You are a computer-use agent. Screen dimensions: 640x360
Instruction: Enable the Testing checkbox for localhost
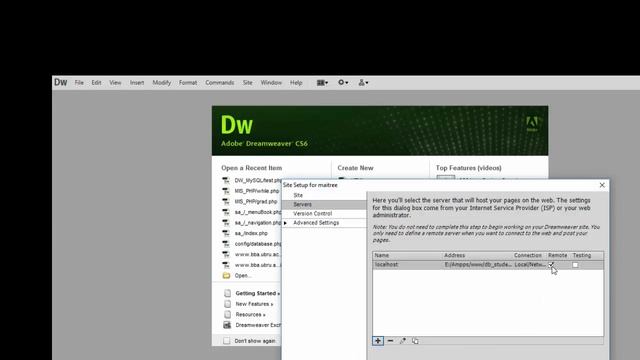(575, 265)
